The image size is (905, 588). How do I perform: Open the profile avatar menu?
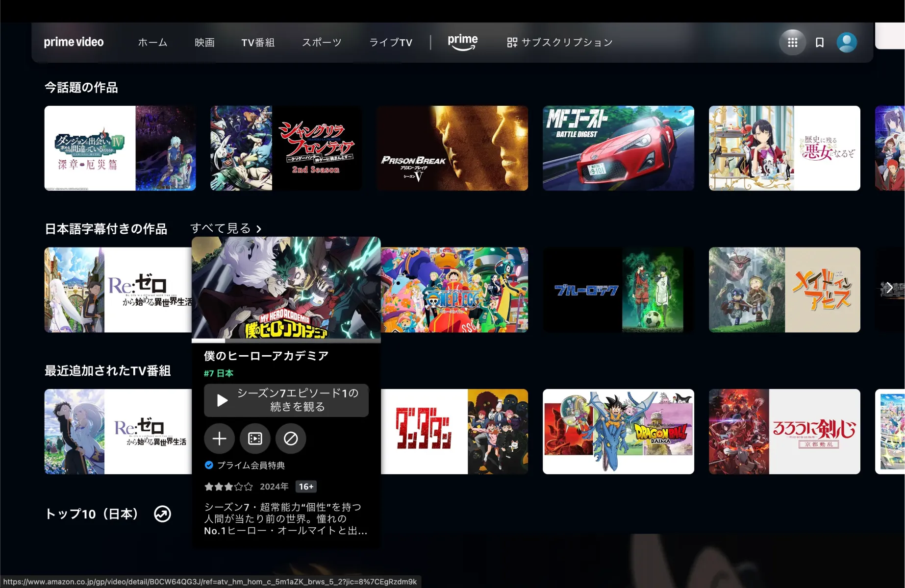coord(847,42)
